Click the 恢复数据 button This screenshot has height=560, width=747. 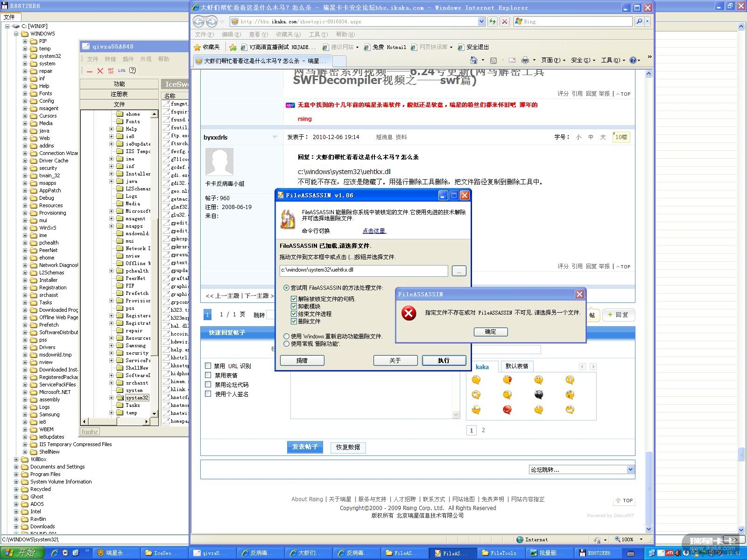348,447
